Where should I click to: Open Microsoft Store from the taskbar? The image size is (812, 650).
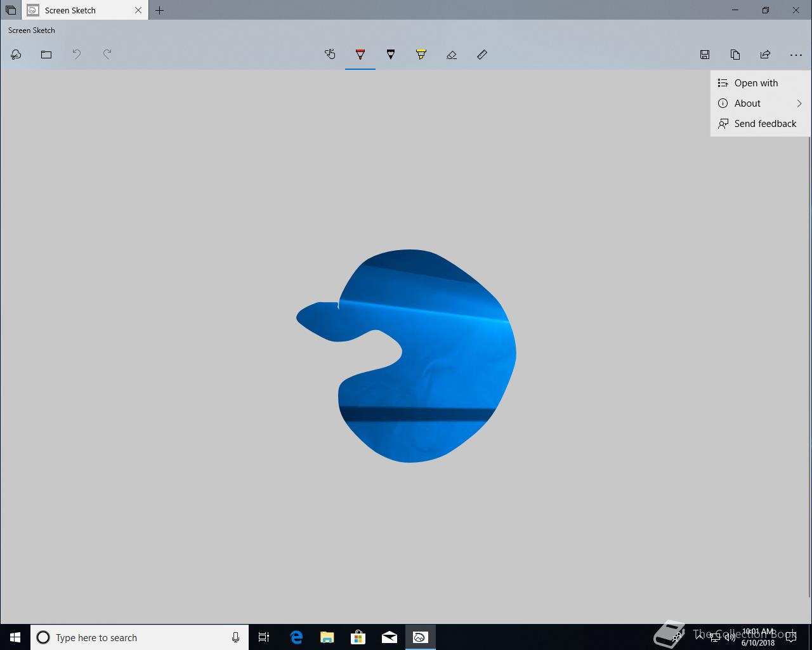[358, 637]
